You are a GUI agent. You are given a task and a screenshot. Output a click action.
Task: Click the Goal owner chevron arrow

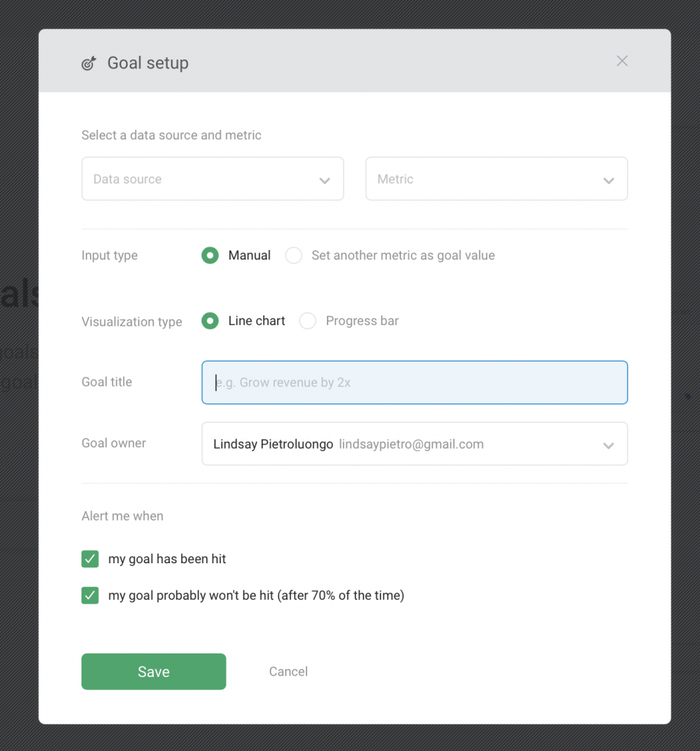(608, 445)
